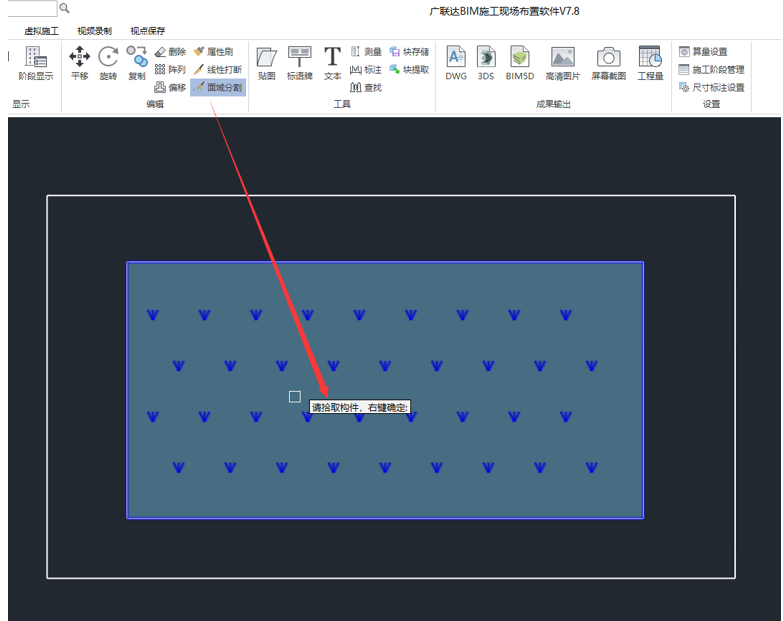The width and height of the screenshot is (783, 621).
Task: Click the 偏移 offset tool
Action: 170,87
